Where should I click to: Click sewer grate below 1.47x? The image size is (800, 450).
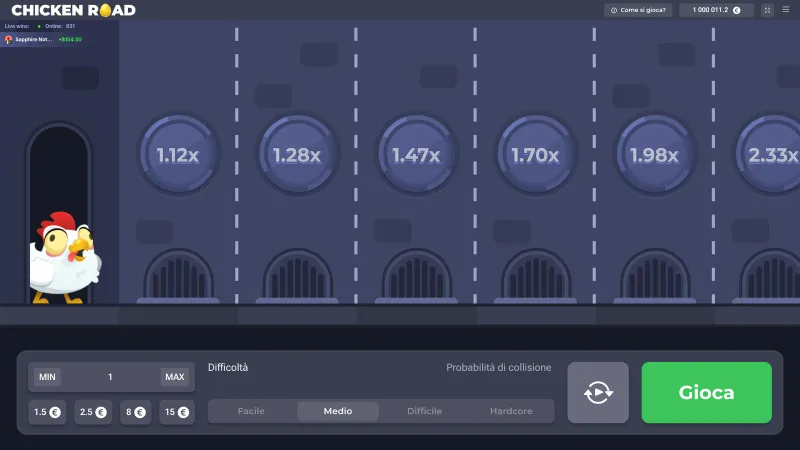tap(416, 276)
